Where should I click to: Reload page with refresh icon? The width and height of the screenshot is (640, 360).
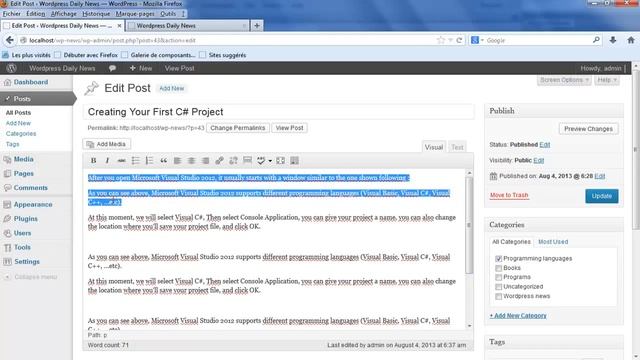459,40
